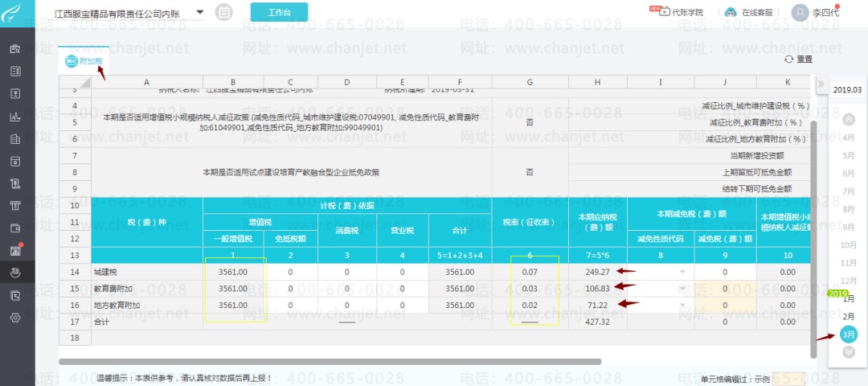Click the up chevron above 4月
Image resolution: width=868 pixels, height=386 pixels.
coord(848,119)
